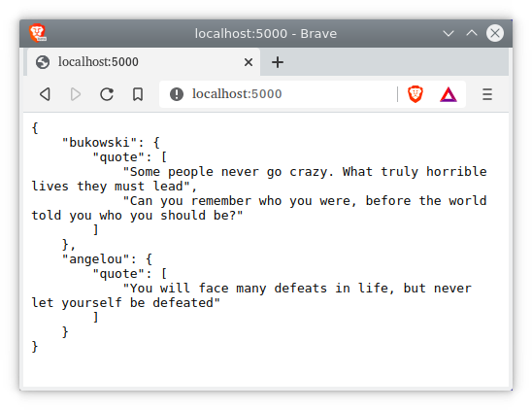Go back with the back arrow

coord(45,94)
